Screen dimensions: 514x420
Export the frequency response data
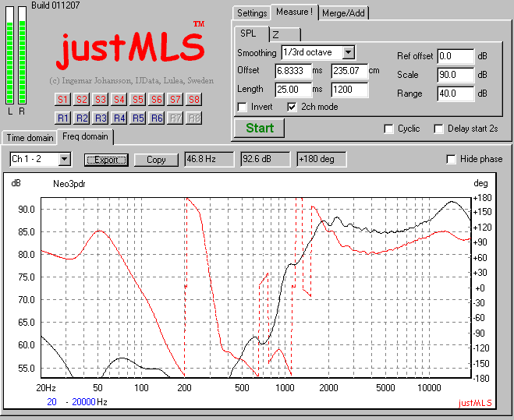(106, 160)
